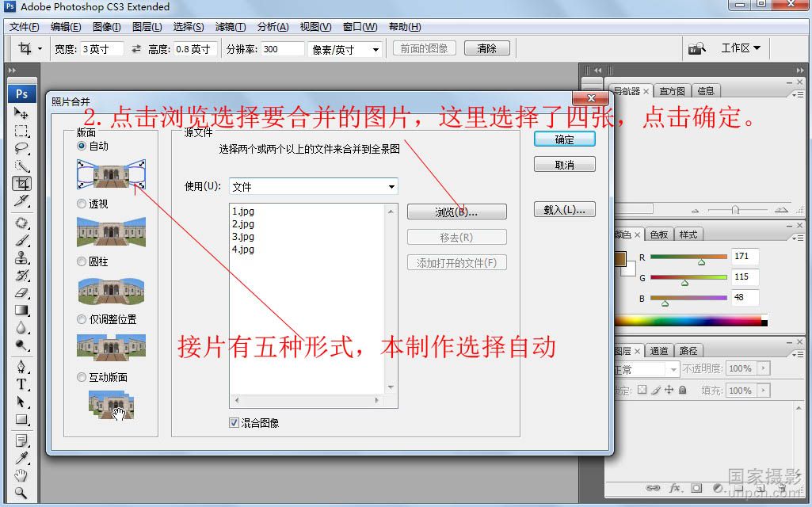Select the Rectangle shape tool
Image resolution: width=812 pixels, height=507 pixels.
click(21, 420)
